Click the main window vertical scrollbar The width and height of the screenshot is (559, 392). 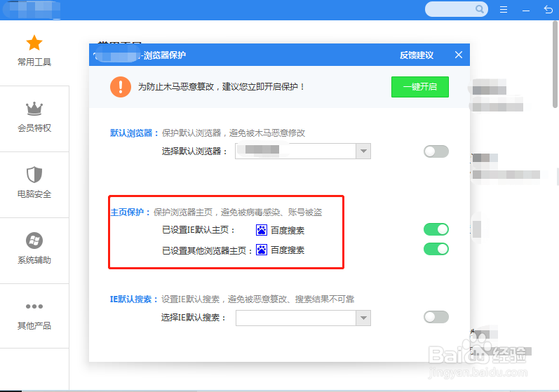[555, 64]
